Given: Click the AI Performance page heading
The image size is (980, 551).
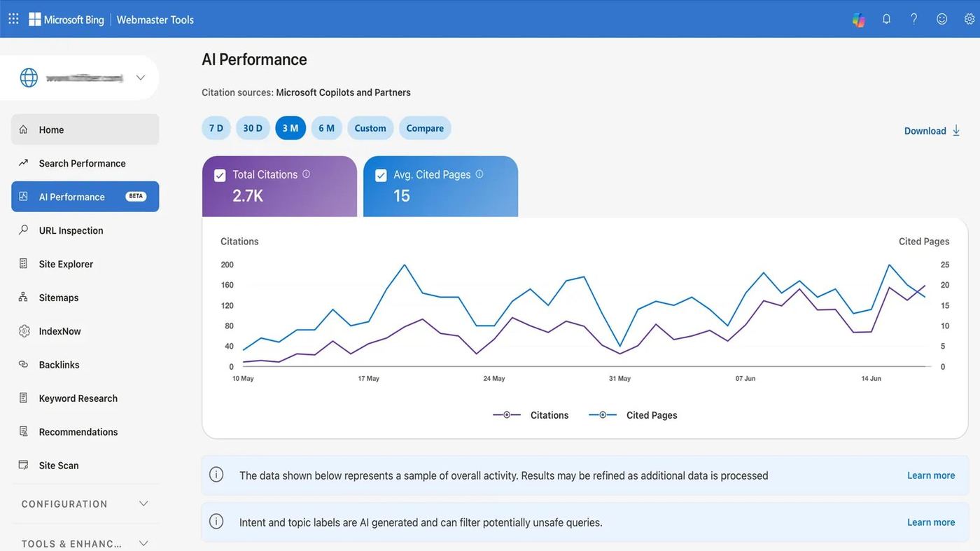Looking at the screenshot, I should (x=254, y=60).
